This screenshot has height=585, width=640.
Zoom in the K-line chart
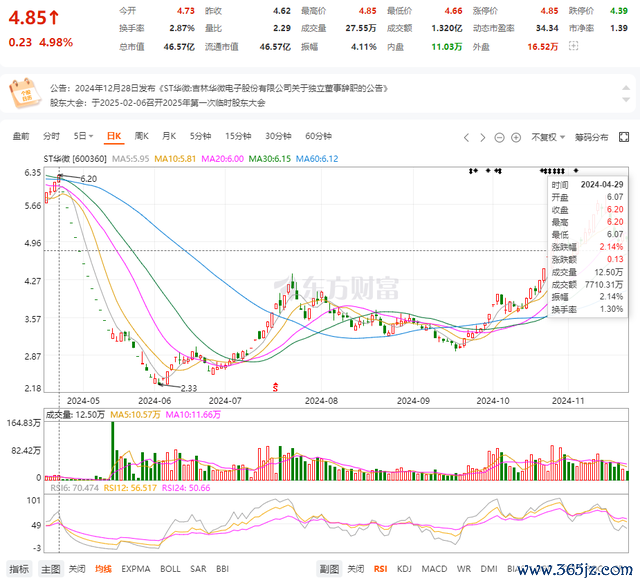pos(516,138)
